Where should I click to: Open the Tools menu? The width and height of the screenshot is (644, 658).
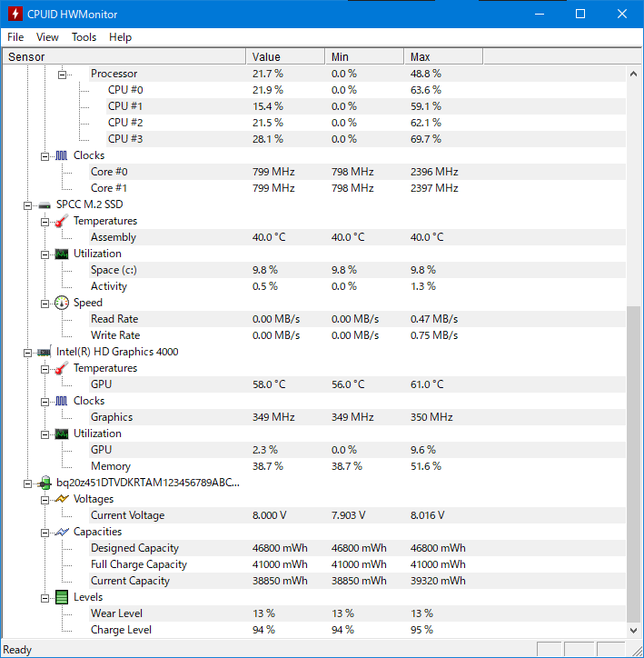[x=84, y=37]
